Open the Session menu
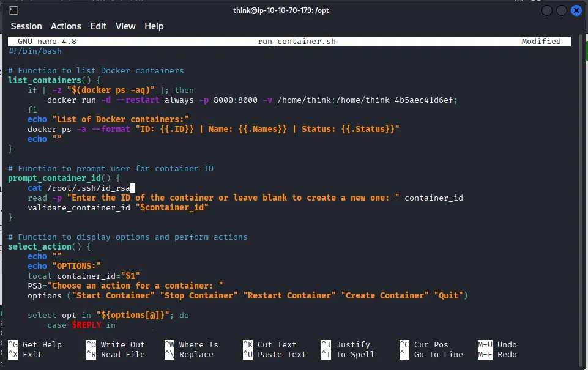The height and width of the screenshot is (370, 588). [x=26, y=26]
